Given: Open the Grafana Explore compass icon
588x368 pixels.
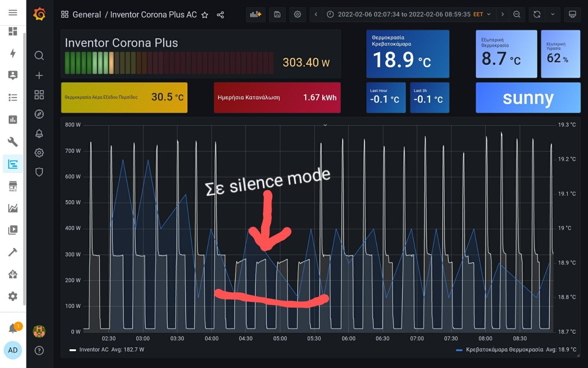Looking at the screenshot, I should [x=39, y=114].
